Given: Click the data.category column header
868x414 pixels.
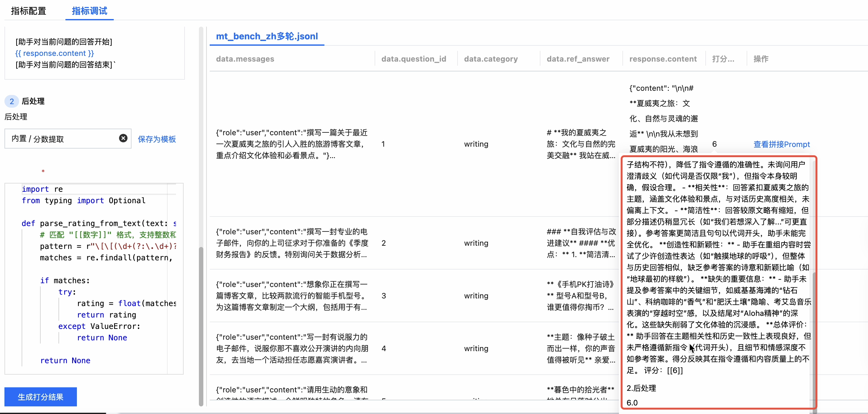Looking at the screenshot, I should (x=491, y=59).
